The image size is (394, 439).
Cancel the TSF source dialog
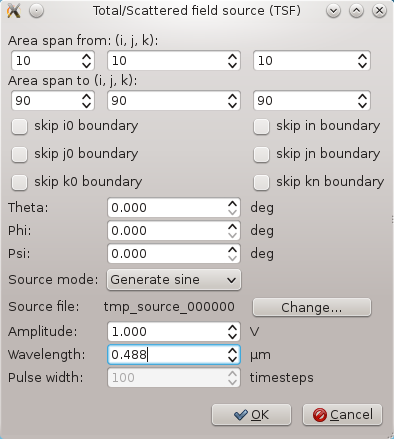click(342, 415)
